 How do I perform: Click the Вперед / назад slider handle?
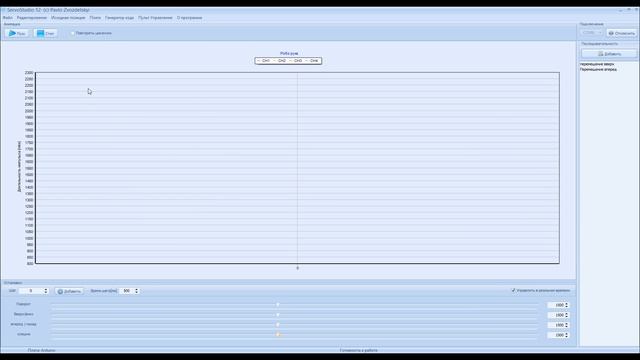click(278, 324)
